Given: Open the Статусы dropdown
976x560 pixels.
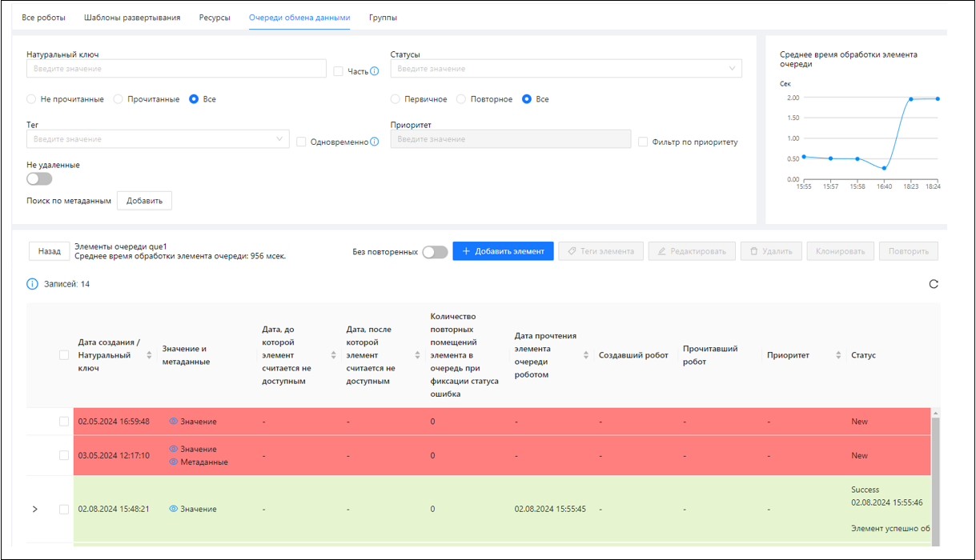Looking at the screenshot, I should pyautogui.click(x=566, y=69).
